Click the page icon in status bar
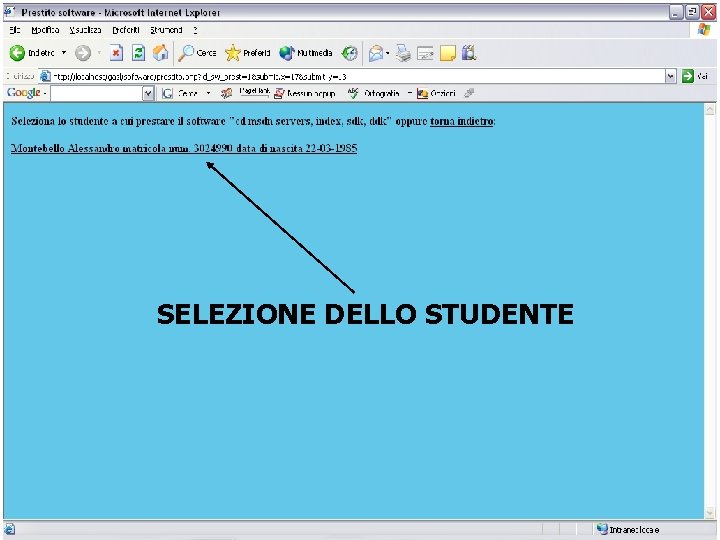Image resolution: width=720 pixels, height=540 pixels. point(9,529)
